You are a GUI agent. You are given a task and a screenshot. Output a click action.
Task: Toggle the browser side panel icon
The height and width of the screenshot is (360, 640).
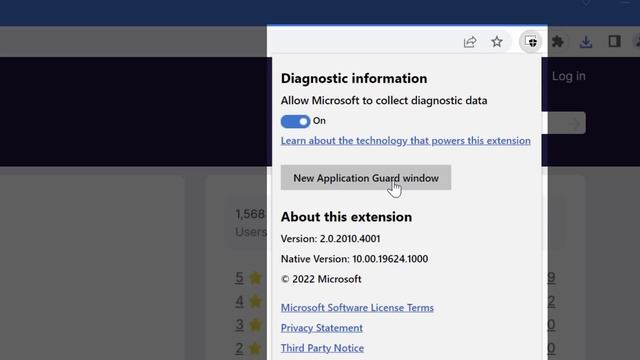[x=614, y=41]
